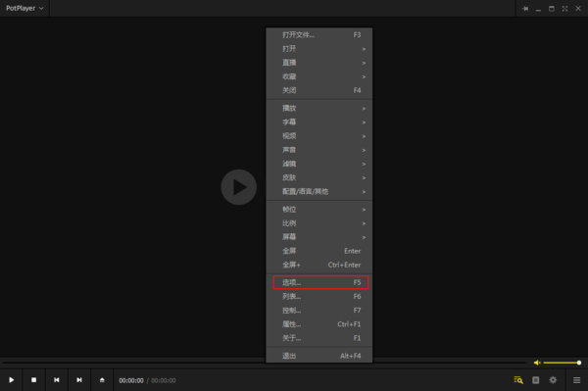The width and height of the screenshot is (588, 391).
Task: Expand the 打开 submenu
Action: (319, 49)
